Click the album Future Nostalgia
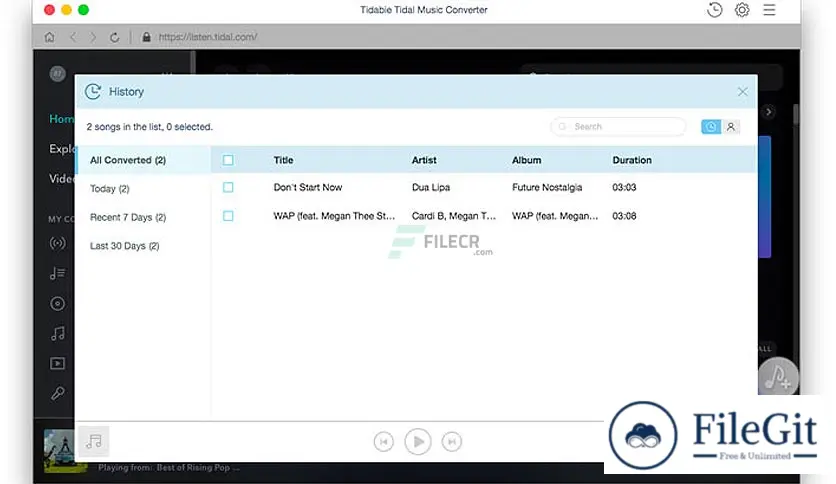The height and width of the screenshot is (484, 836). point(547,187)
